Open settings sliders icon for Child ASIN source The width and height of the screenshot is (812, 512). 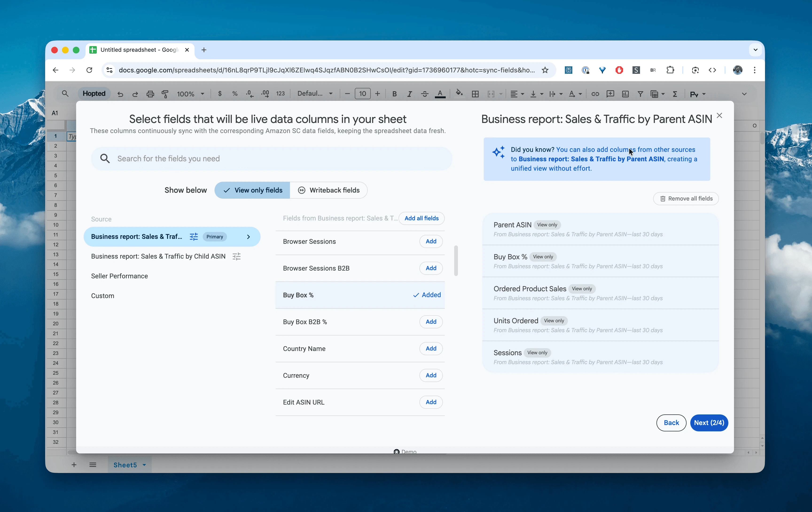tap(237, 257)
